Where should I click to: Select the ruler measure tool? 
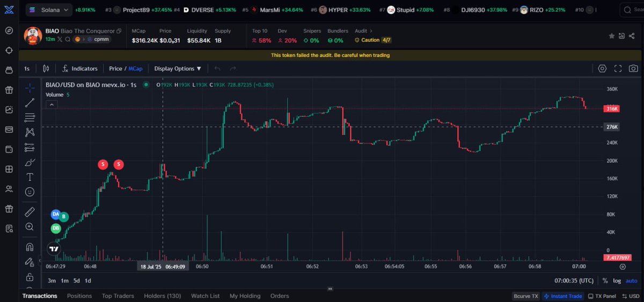(30, 212)
